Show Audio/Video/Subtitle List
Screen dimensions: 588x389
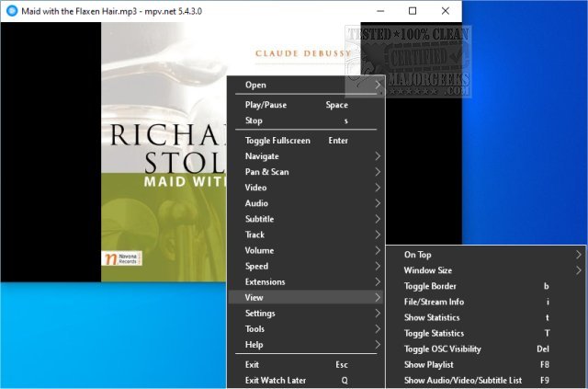point(486,381)
